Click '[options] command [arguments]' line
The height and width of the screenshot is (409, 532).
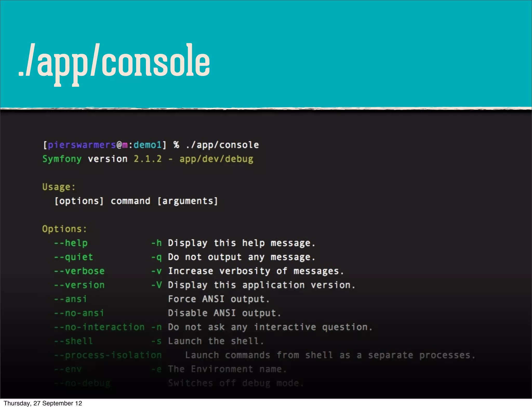click(x=136, y=201)
